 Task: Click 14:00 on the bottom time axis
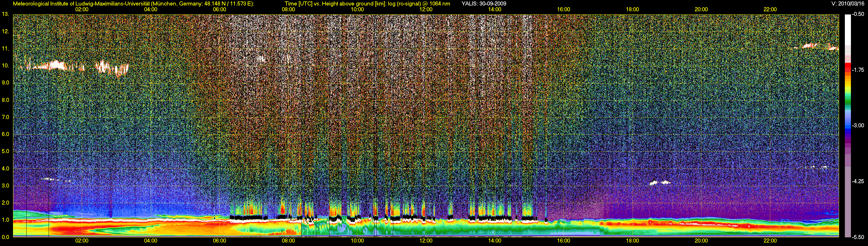click(495, 241)
